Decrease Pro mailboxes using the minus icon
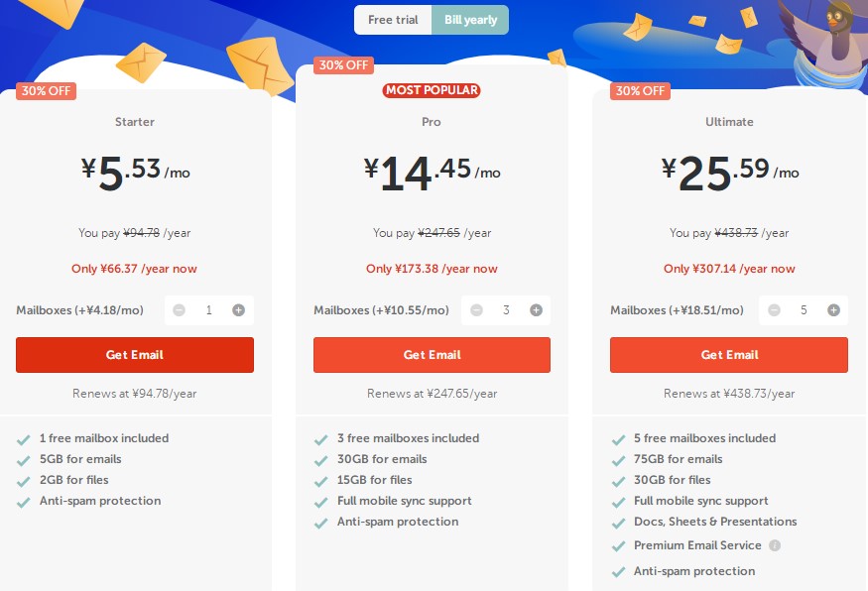The image size is (868, 591). tap(476, 309)
